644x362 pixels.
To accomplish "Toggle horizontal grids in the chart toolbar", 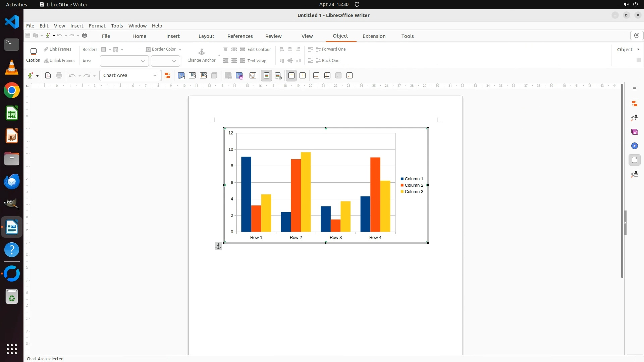I will coord(291,76).
